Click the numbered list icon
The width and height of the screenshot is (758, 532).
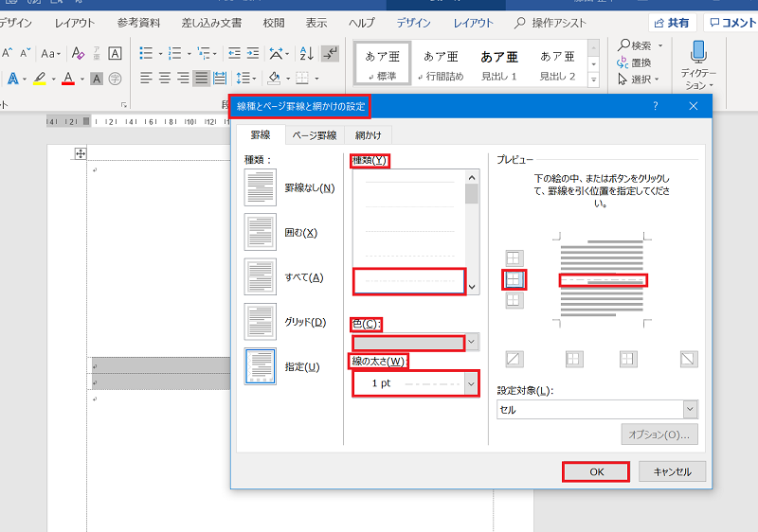pyautogui.click(x=174, y=53)
